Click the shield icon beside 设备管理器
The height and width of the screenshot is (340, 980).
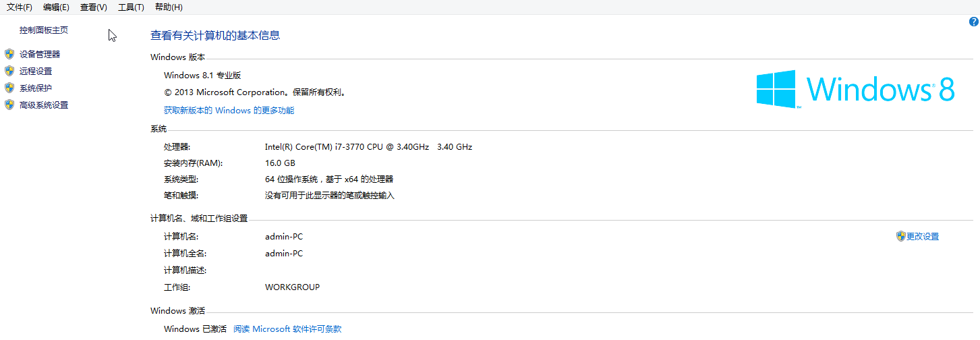pos(9,54)
